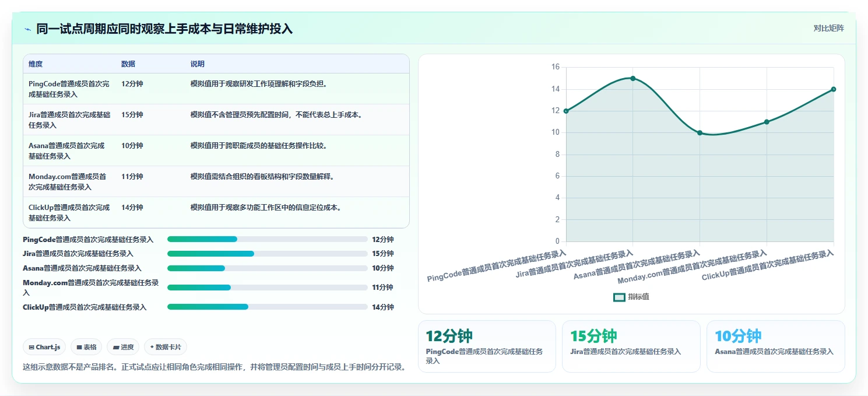The height and width of the screenshot is (396, 868).
Task: Click the 10分钟 cell in the table
Action: click(x=132, y=145)
